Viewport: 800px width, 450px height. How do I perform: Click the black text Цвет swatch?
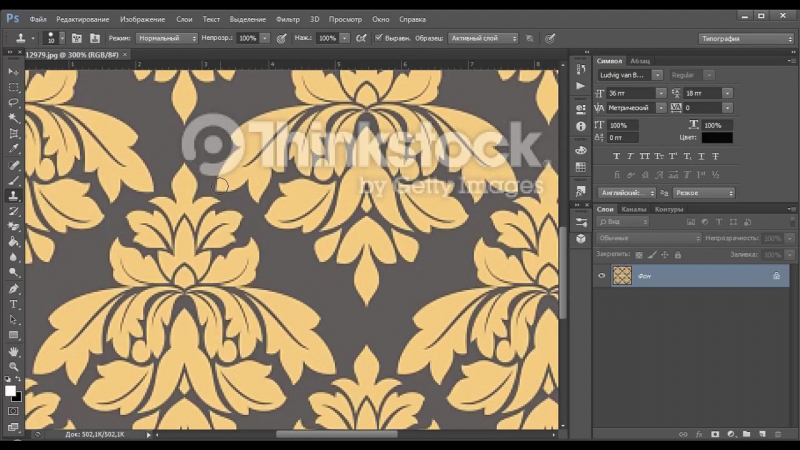(x=716, y=138)
